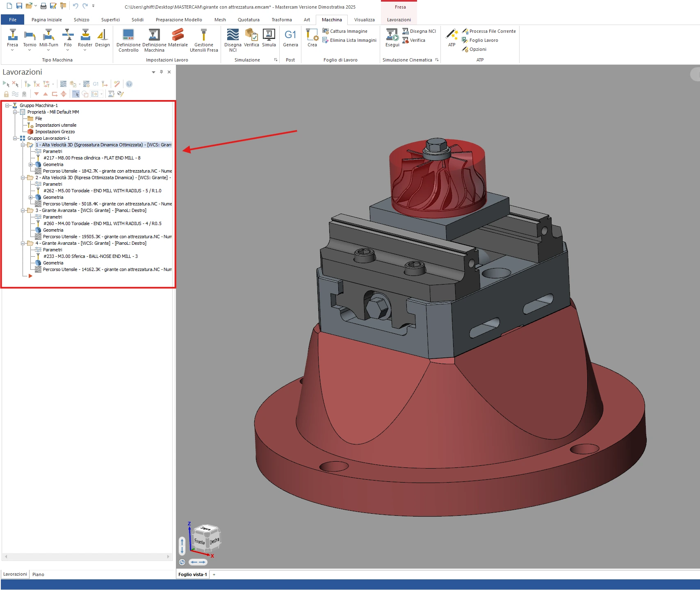Viewport: 700px width, 590px height.
Task: Select Impostazioni Grezzo in the tree
Action: 55,132
